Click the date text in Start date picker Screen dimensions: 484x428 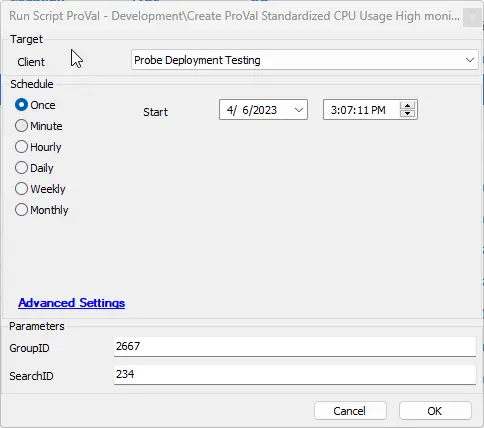pyautogui.click(x=252, y=110)
